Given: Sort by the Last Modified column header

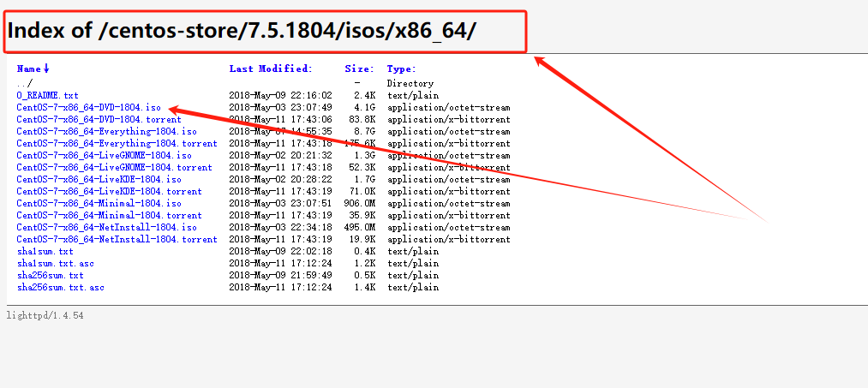Looking at the screenshot, I should pos(271,69).
